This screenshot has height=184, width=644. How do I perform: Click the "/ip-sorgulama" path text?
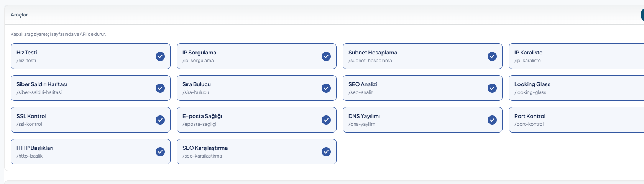pos(198,61)
